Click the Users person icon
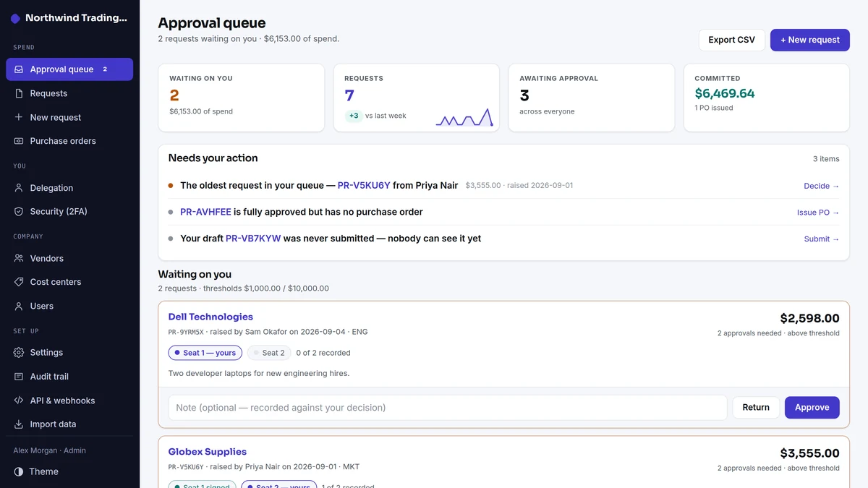This screenshot has height=488, width=868. tap(19, 306)
